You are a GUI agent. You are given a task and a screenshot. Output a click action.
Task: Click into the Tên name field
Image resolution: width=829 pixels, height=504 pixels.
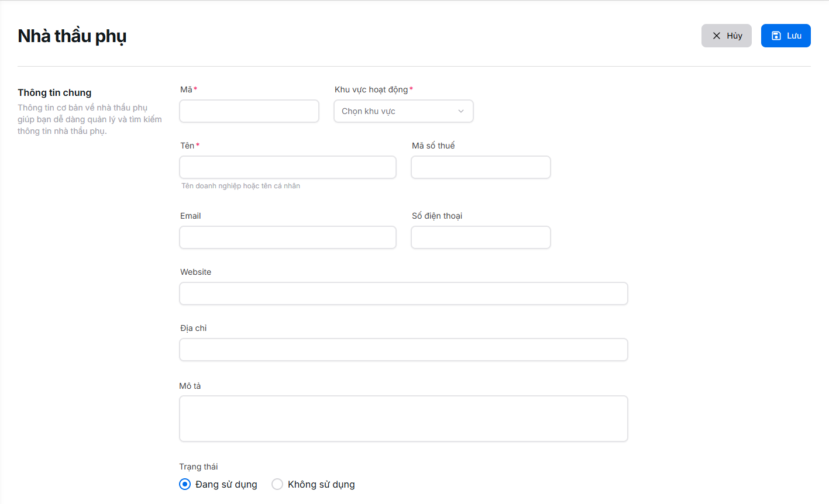[288, 167]
